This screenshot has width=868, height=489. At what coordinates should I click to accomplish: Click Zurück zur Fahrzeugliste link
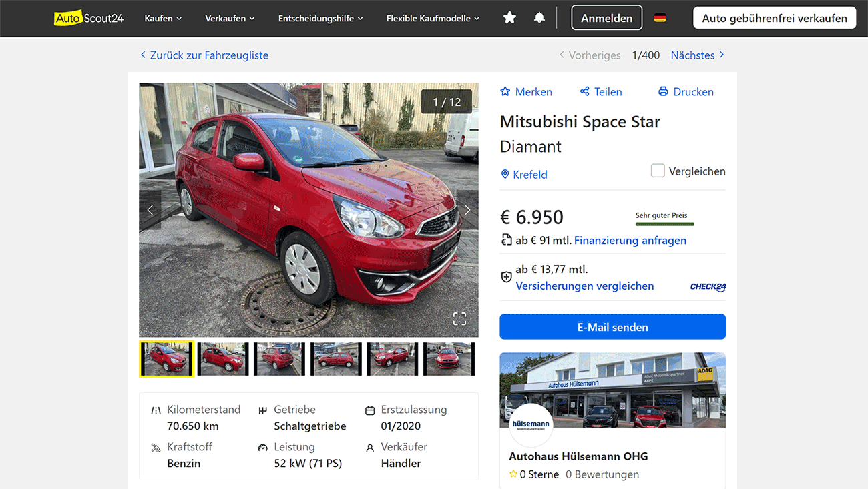204,55
